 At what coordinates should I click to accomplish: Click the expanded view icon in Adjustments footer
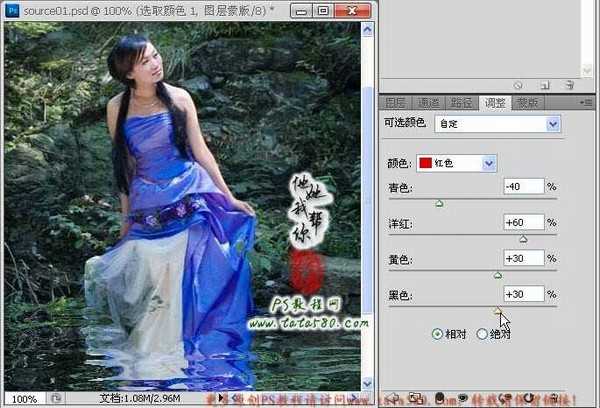pyautogui.click(x=414, y=398)
